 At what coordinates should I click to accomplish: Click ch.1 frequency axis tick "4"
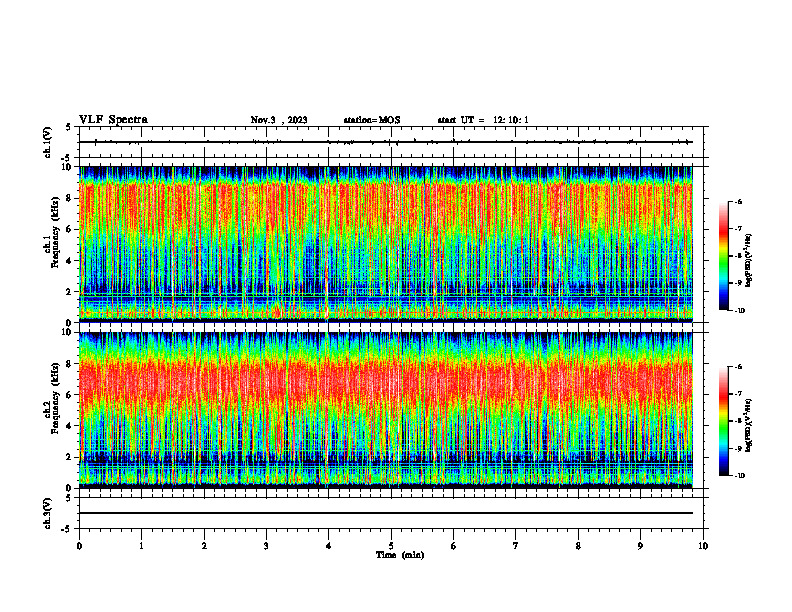70,261
